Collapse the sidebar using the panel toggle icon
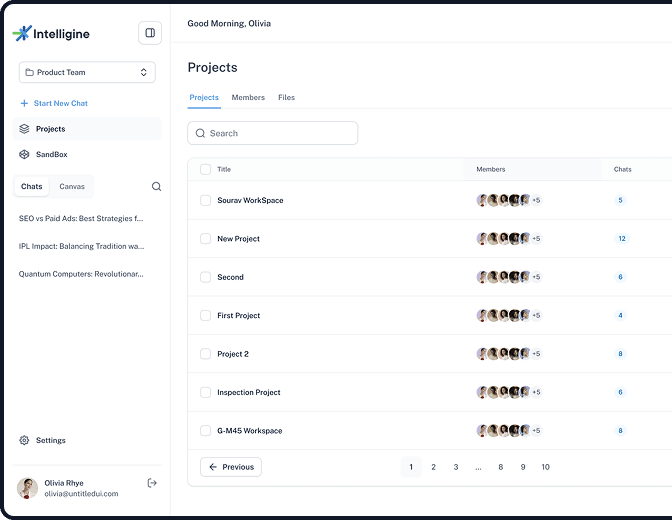Image resolution: width=672 pixels, height=520 pixels. click(150, 33)
